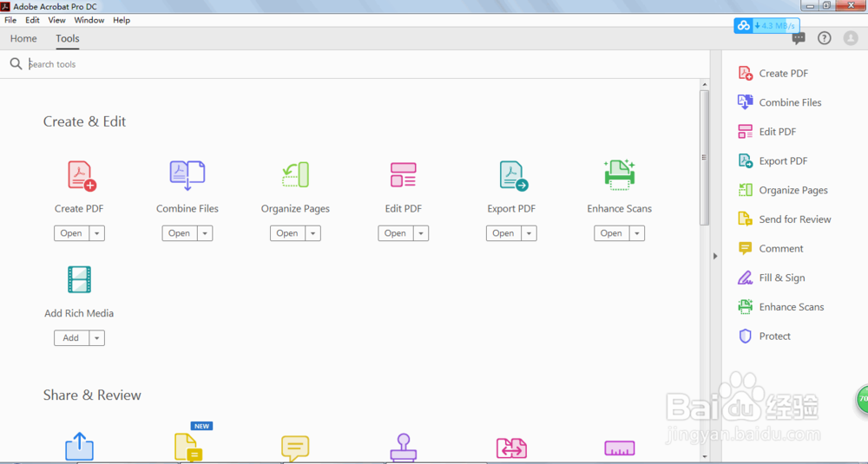Select the share upload icon under Share & Review
Screen dimensions: 868x464
[79, 447]
